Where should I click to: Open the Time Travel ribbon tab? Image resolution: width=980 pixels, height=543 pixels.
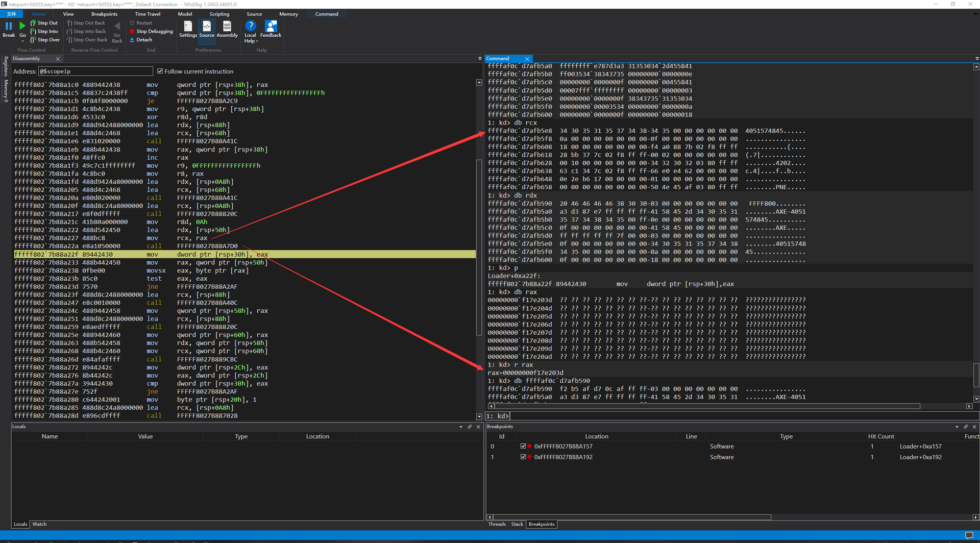[x=148, y=14]
